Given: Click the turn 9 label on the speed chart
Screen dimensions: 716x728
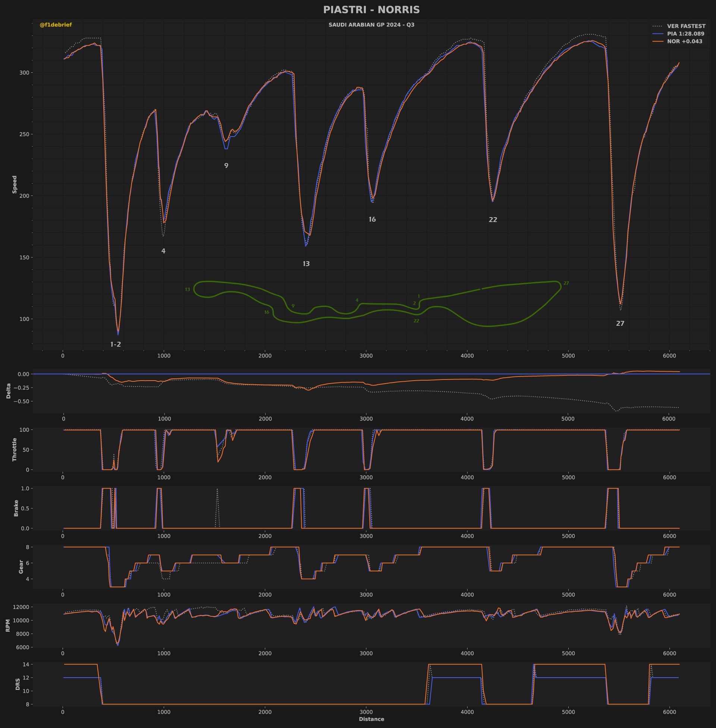Looking at the screenshot, I should (x=226, y=166).
